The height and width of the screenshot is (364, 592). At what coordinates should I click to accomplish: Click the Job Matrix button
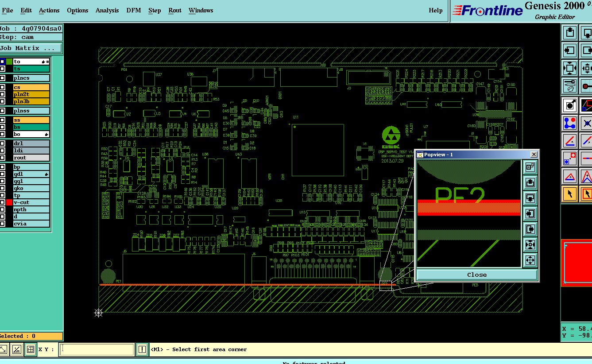[30, 48]
